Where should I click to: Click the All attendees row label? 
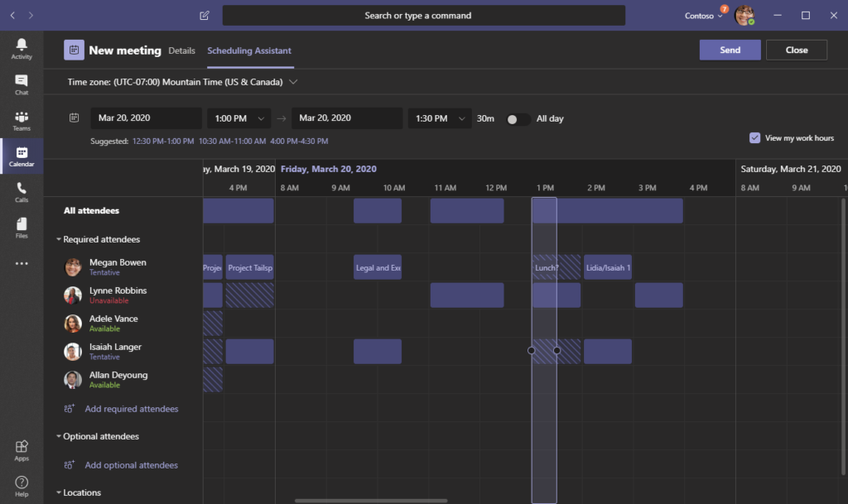pos(91,211)
